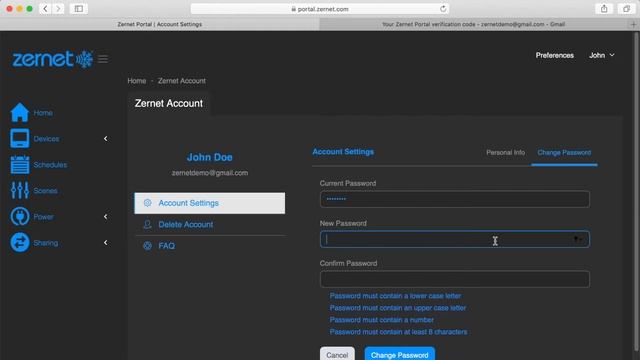
Task: Open the Schedules label in the sidebar
Action: pyautogui.click(x=50, y=165)
